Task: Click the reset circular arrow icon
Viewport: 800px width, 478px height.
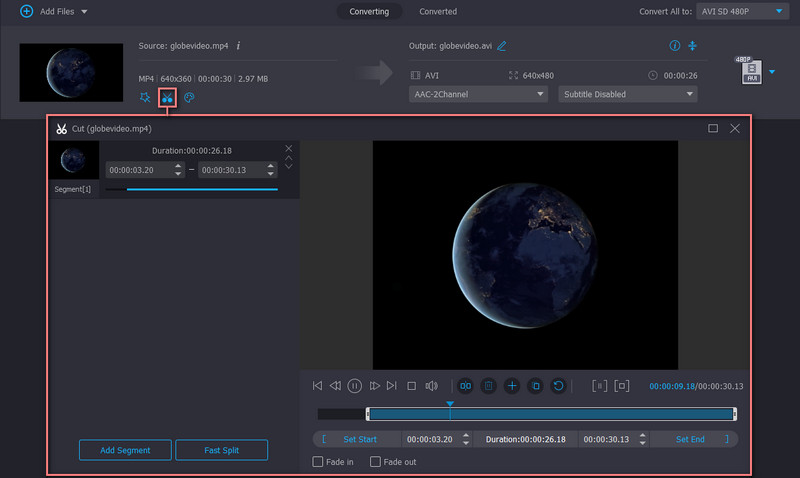Action: tap(558, 385)
